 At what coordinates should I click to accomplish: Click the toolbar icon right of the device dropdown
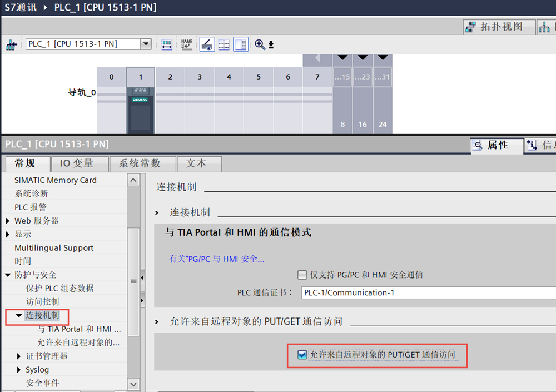click(x=167, y=44)
